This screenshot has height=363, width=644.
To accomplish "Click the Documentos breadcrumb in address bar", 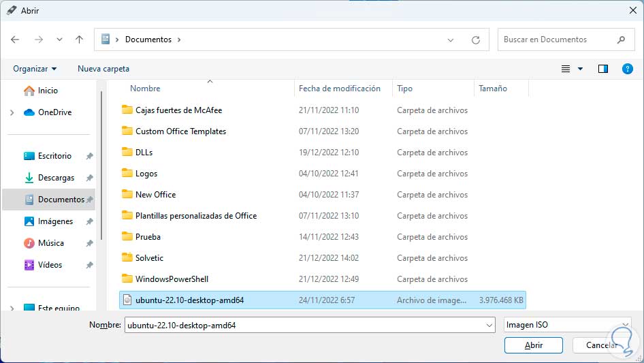I will click(148, 40).
